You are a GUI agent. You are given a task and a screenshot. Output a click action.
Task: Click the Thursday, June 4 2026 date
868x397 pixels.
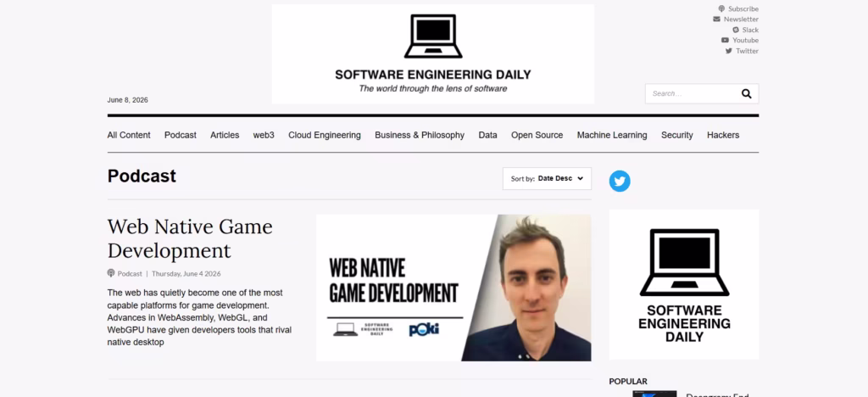[186, 273]
